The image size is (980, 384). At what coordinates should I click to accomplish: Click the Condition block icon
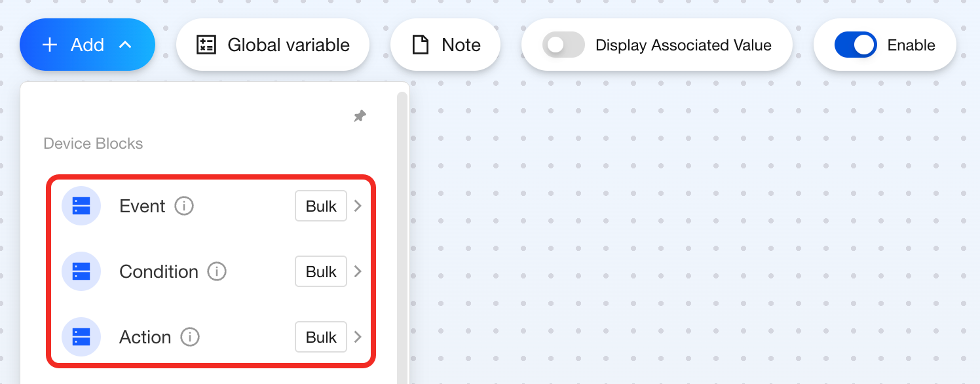tap(81, 271)
